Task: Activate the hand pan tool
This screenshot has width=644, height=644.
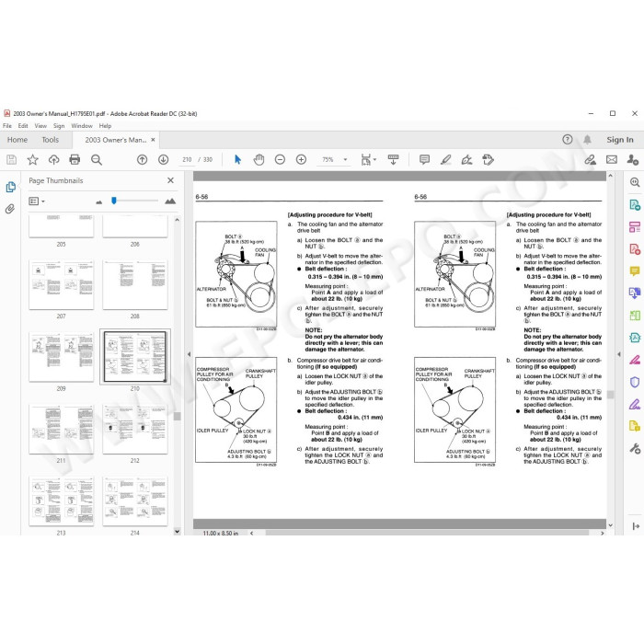Action: 259,160
